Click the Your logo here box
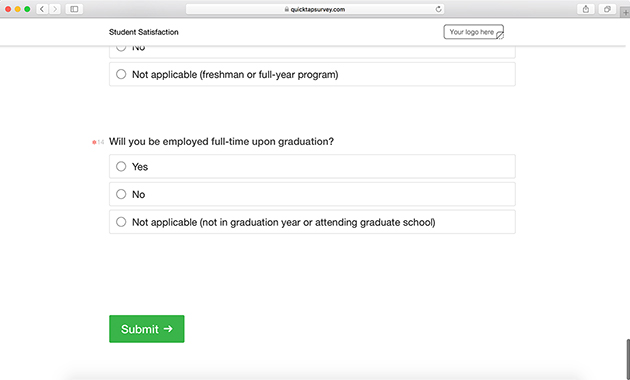630x380 pixels. (473, 32)
